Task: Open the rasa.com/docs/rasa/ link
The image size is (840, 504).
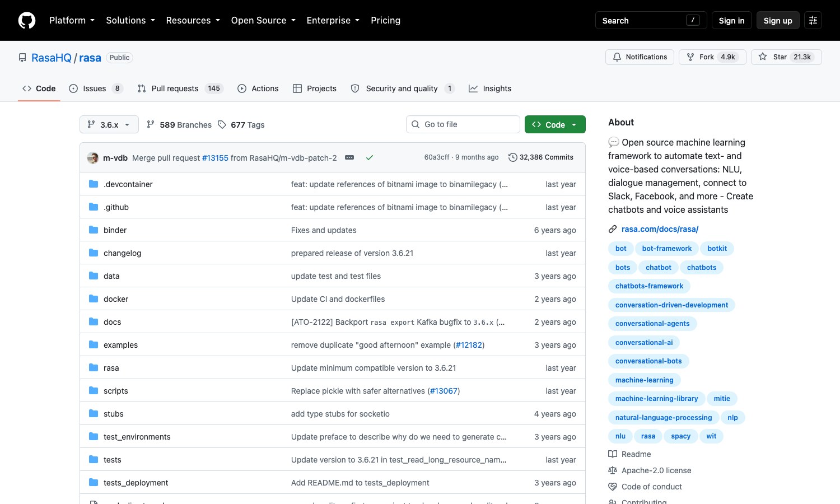Action: coord(660,229)
